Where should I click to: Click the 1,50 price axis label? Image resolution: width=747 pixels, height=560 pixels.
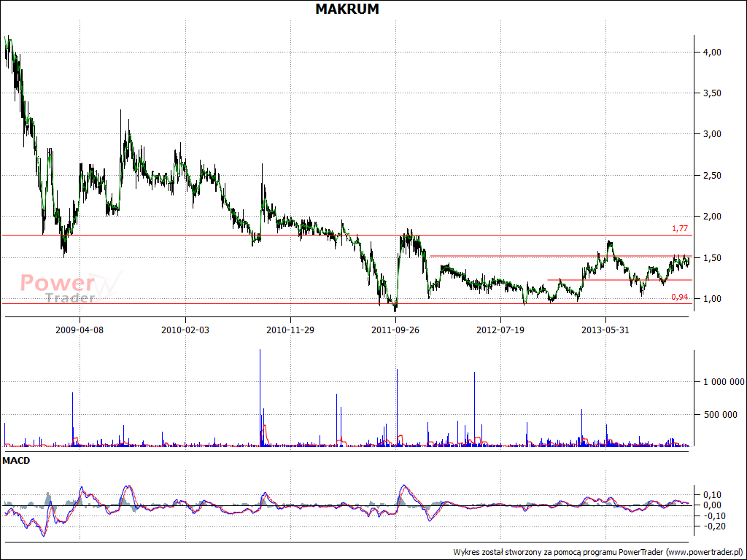pos(712,258)
